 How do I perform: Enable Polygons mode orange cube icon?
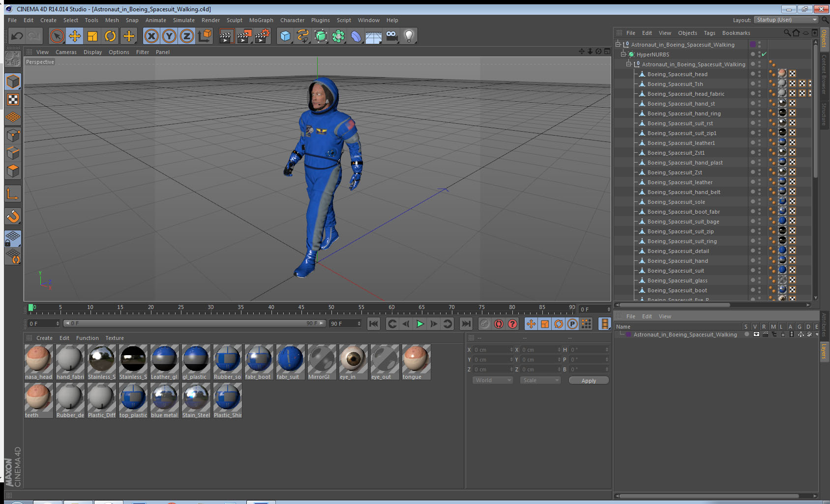click(13, 171)
